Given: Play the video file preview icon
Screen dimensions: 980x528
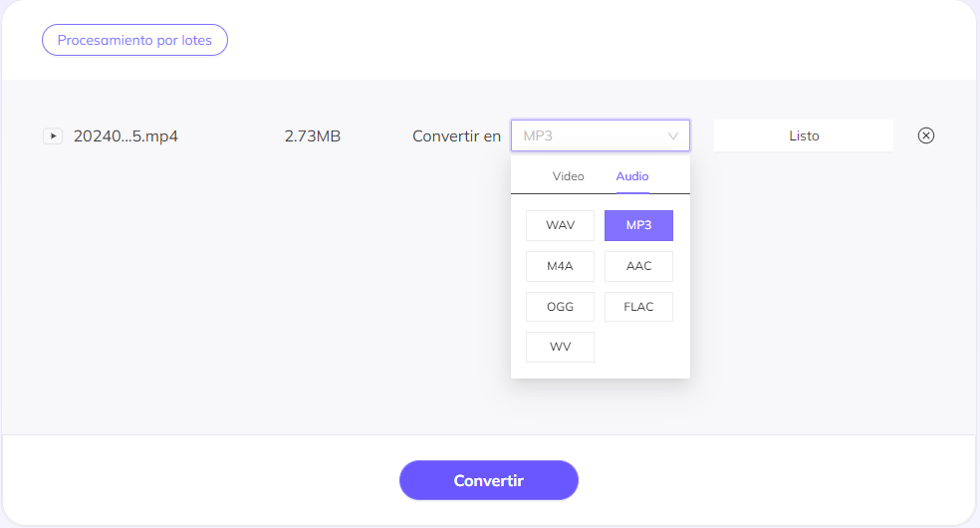Looking at the screenshot, I should pos(53,136).
